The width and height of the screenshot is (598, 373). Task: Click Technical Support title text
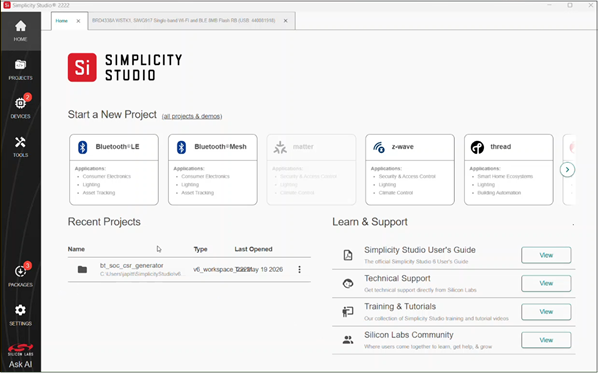click(x=397, y=278)
